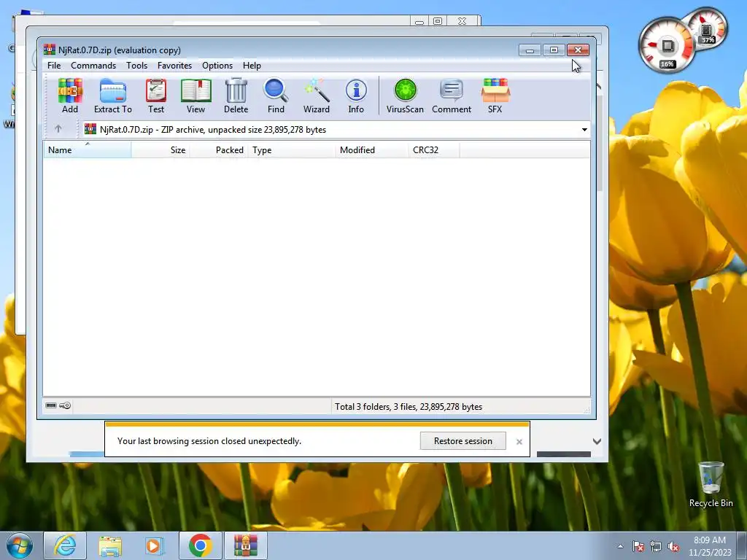Sort by the Modified column header

click(371, 150)
